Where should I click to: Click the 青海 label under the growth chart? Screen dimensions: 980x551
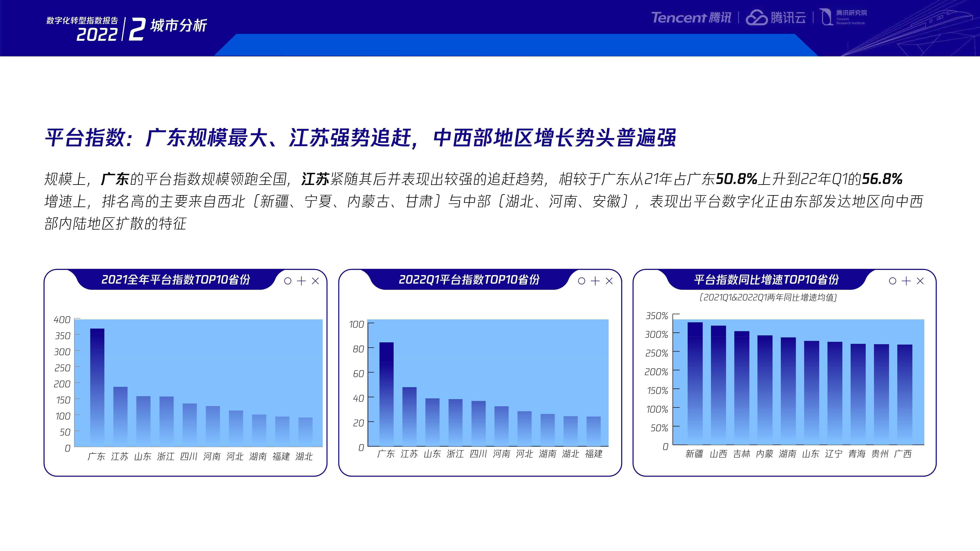(857, 454)
